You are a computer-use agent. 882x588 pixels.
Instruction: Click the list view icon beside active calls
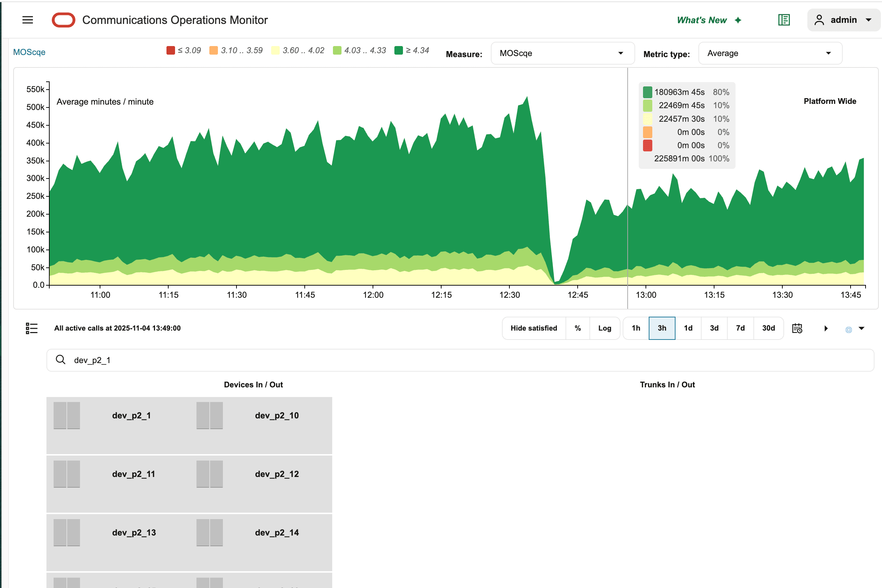click(x=31, y=328)
